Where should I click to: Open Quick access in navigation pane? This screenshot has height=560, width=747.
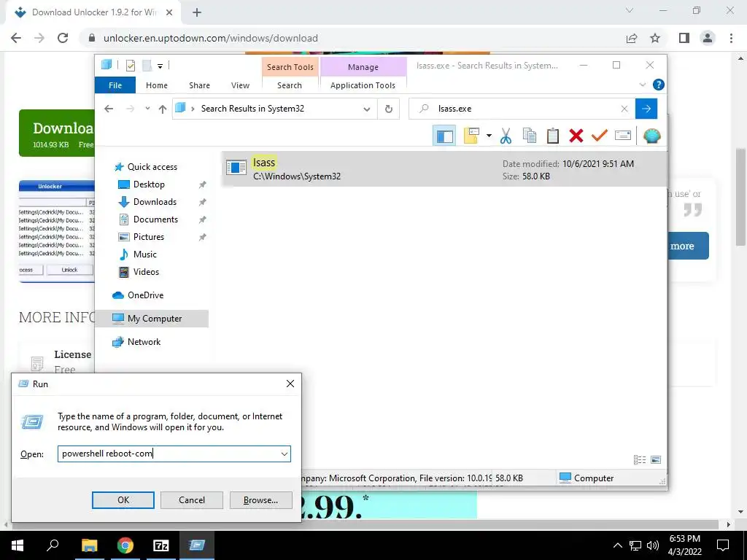[x=152, y=167]
